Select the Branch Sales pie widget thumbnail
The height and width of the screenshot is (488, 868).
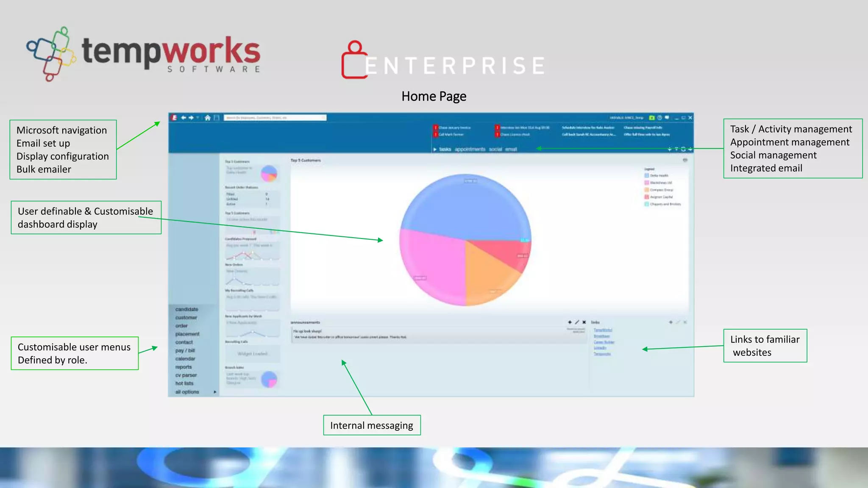pos(269,380)
